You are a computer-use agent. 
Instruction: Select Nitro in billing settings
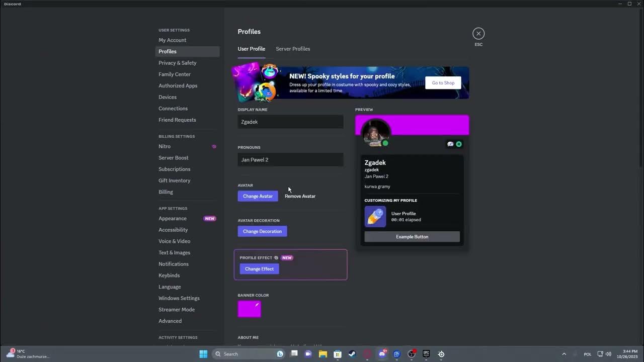tap(165, 146)
